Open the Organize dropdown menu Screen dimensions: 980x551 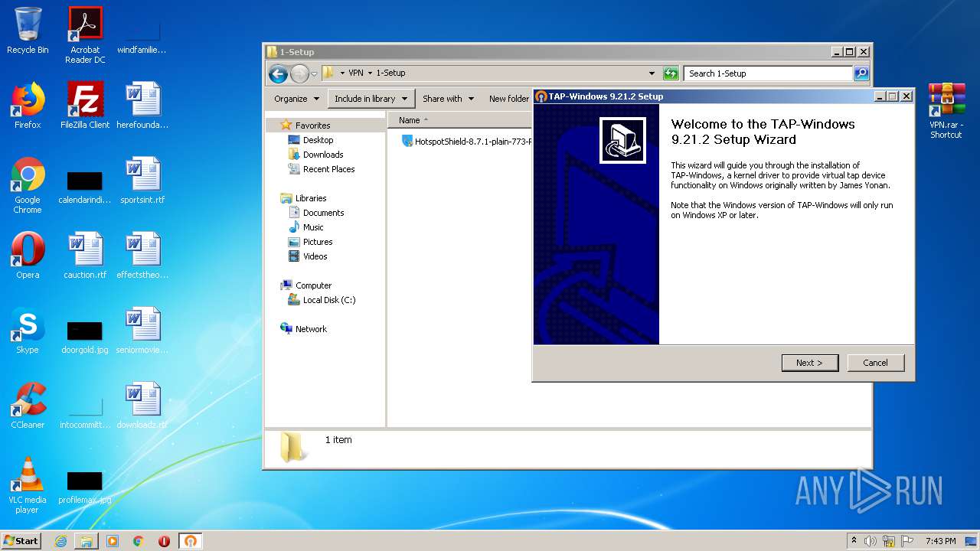[x=296, y=99]
